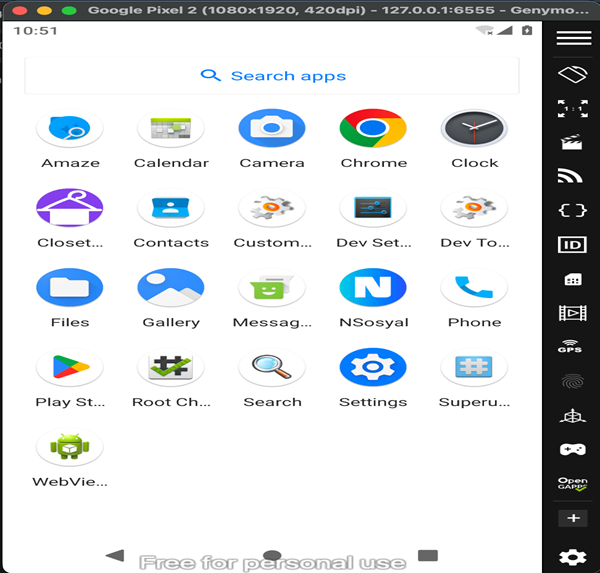Image resolution: width=600 pixels, height=573 pixels.
Task: Launch the Gallery app
Action: coord(171,287)
